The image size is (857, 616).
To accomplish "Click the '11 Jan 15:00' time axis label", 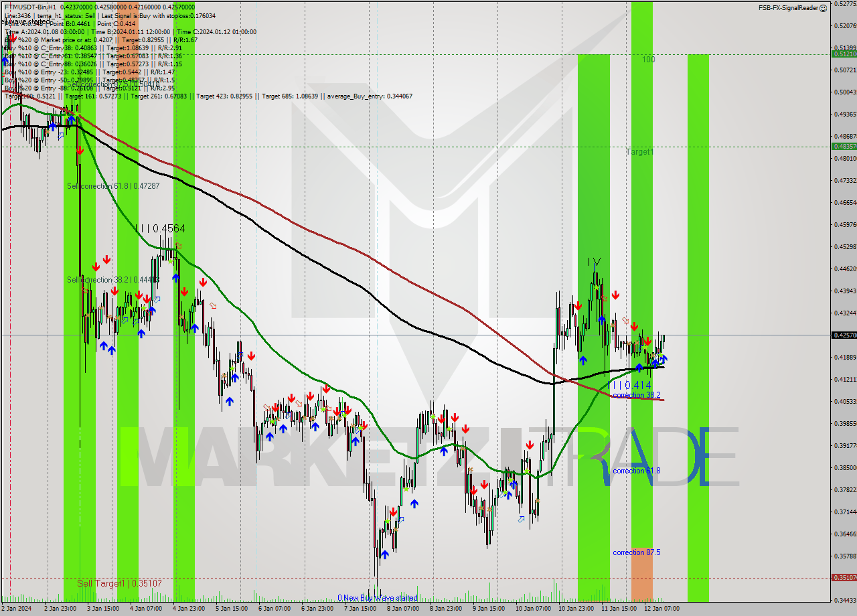I will (x=620, y=609).
